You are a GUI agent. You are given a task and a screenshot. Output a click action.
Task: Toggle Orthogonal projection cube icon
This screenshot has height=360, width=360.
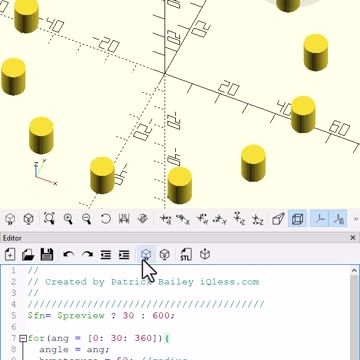point(297,219)
